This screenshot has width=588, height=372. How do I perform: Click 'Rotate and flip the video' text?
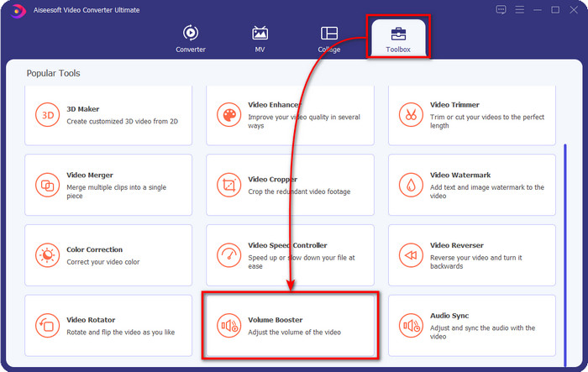coord(120,333)
